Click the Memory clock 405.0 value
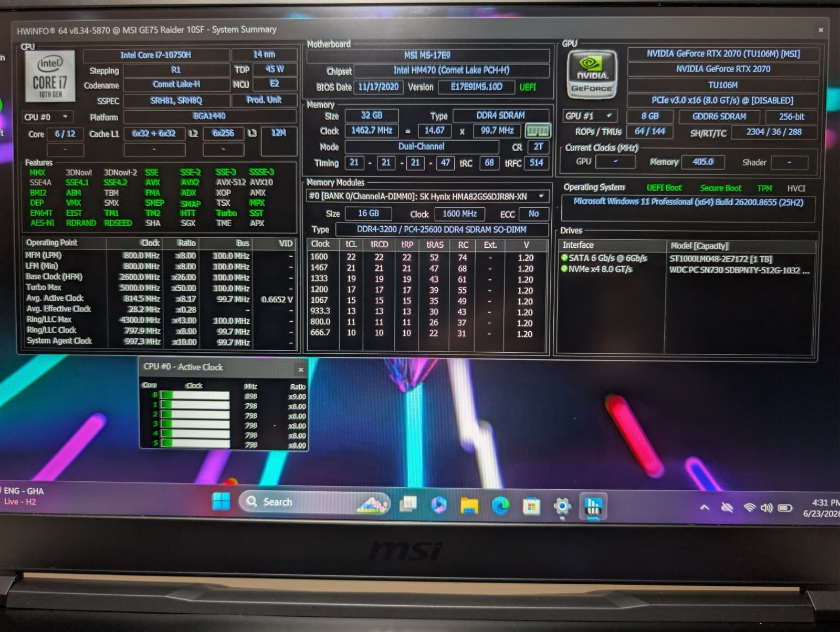Image resolution: width=840 pixels, height=632 pixels. click(702, 162)
